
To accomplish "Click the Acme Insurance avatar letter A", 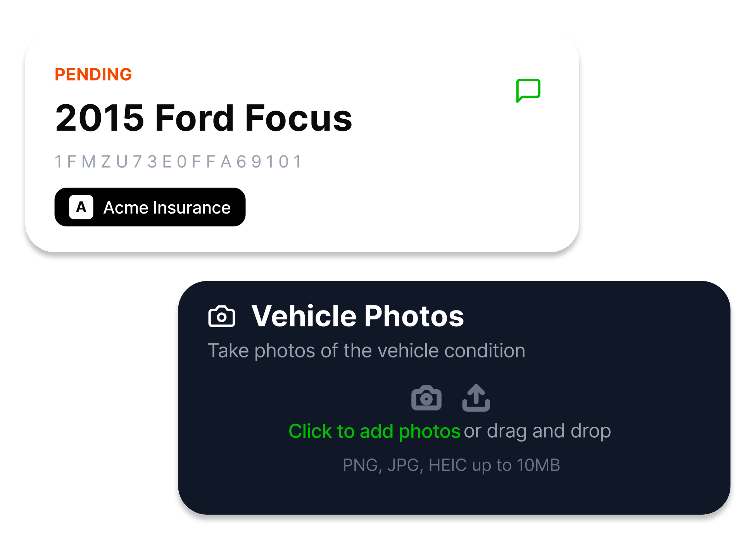I will coord(81,207).
